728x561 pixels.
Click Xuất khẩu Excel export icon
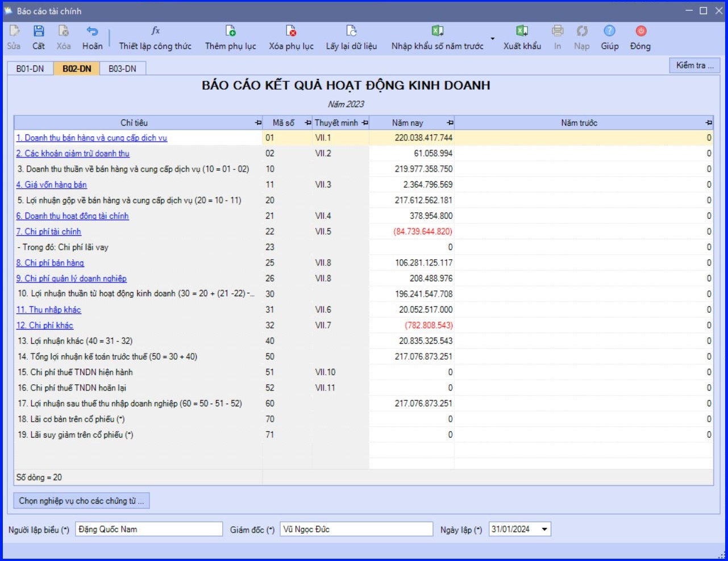pos(522,31)
